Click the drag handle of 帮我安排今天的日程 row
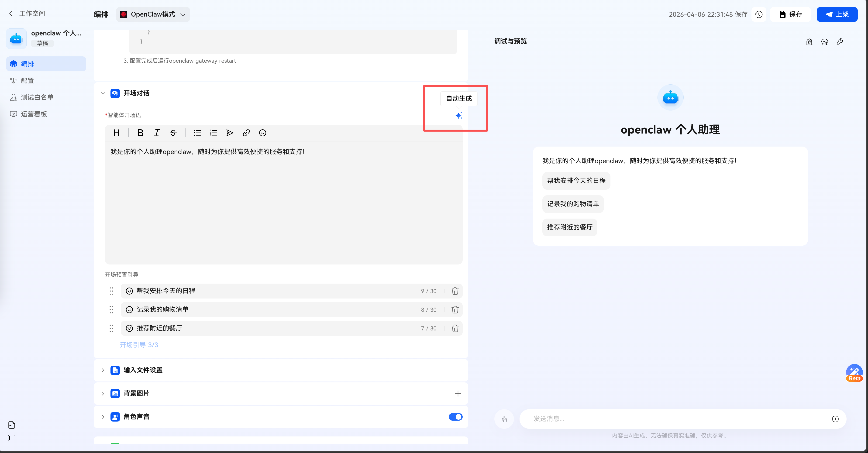 click(112, 291)
